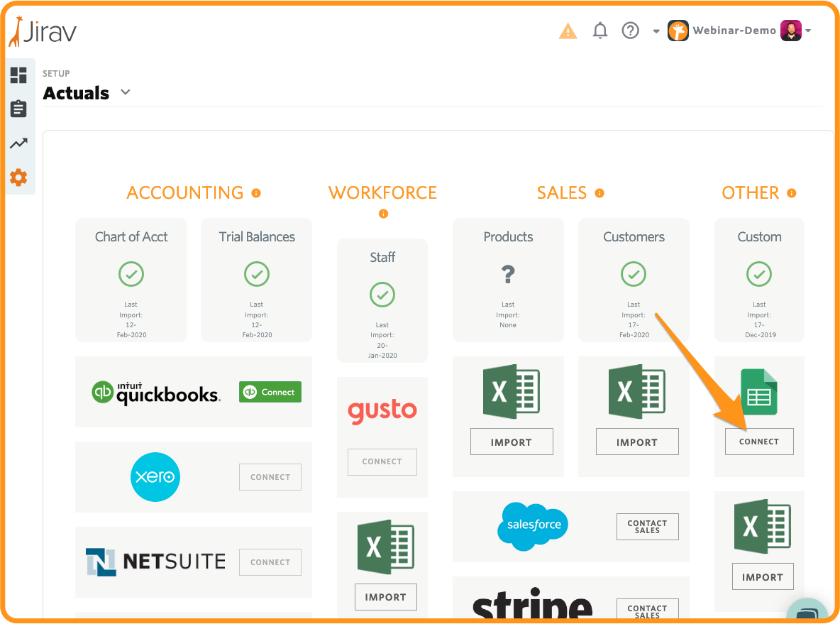Click the Sales info icon
840x624 pixels.
(599, 193)
